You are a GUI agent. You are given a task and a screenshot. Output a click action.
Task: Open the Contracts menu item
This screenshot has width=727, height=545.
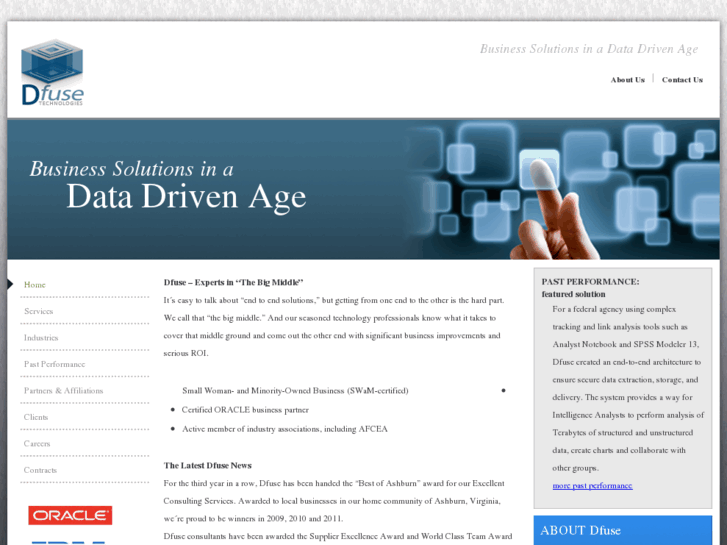coord(40,470)
